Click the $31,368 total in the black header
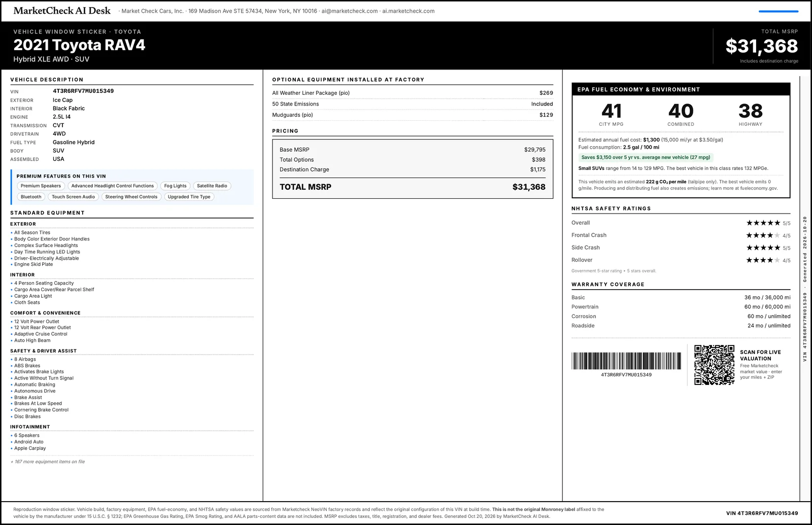 pos(762,46)
